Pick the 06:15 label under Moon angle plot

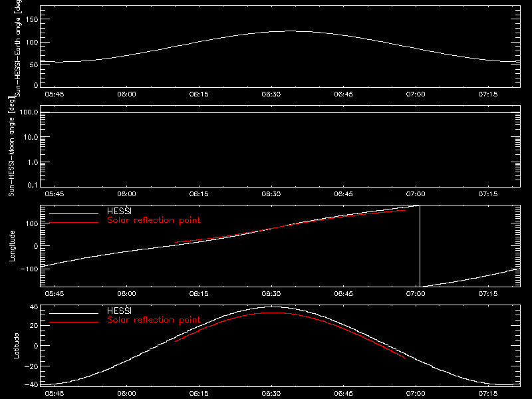(x=199, y=194)
